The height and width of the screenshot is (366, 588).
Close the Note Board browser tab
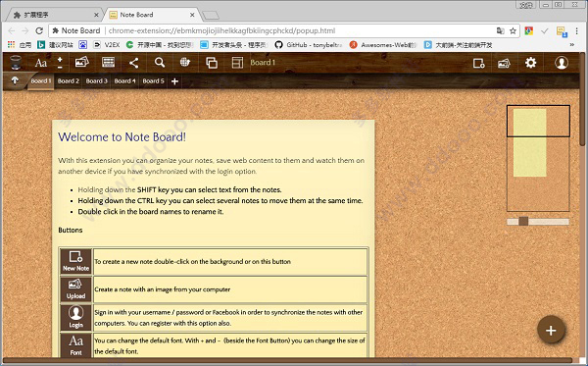tap(192, 15)
